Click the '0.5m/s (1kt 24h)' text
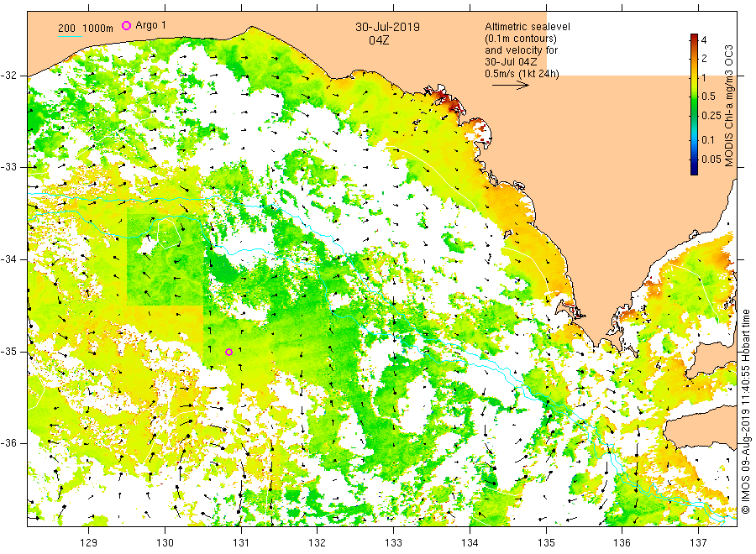Viewport: 756px width, 554px height. (522, 74)
